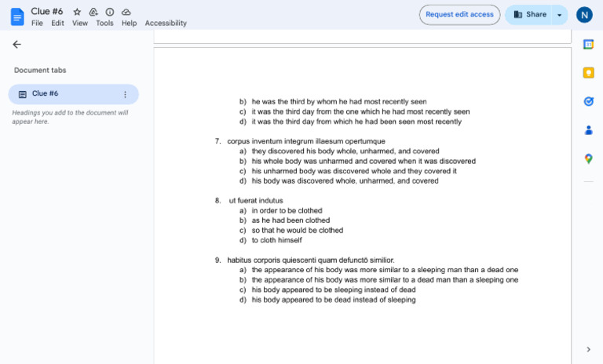The width and height of the screenshot is (603, 364).
Task: Open Google Maps side panel
Action: 588,158
